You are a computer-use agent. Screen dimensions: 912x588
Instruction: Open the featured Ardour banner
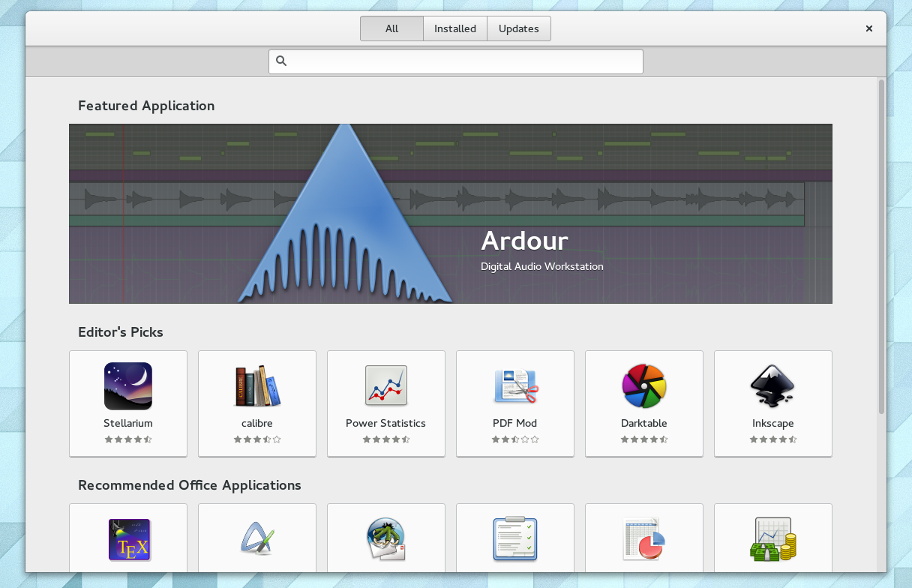point(450,213)
